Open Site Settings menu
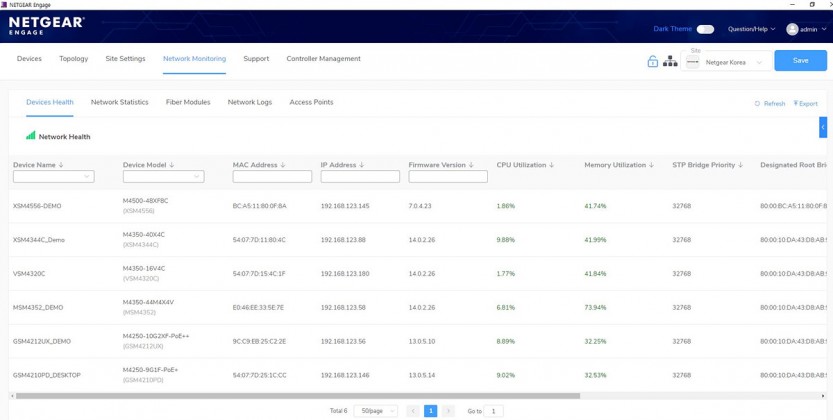 pos(125,59)
